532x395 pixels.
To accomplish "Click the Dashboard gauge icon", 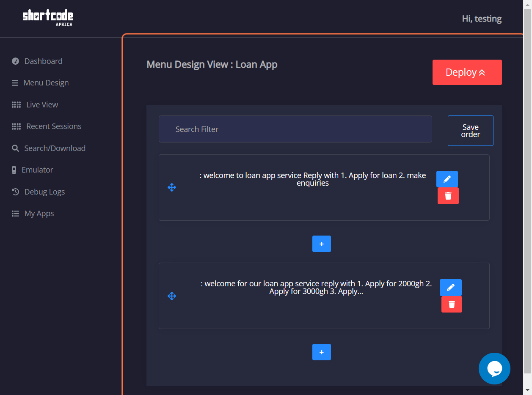I will [16, 61].
